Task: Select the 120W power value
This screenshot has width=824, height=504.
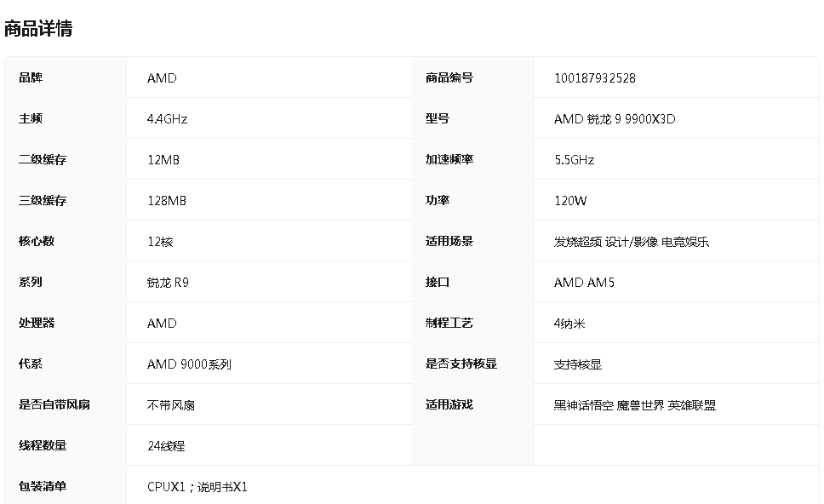Action: coord(570,201)
